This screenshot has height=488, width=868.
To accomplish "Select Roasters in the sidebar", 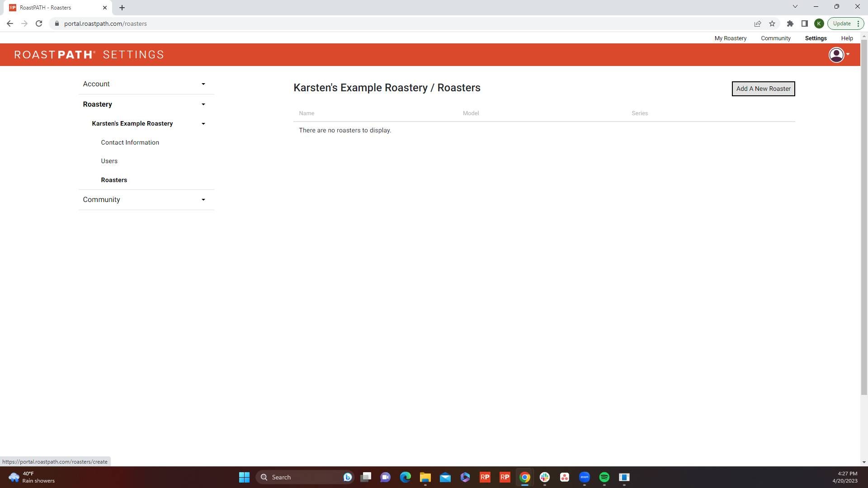I will [114, 180].
